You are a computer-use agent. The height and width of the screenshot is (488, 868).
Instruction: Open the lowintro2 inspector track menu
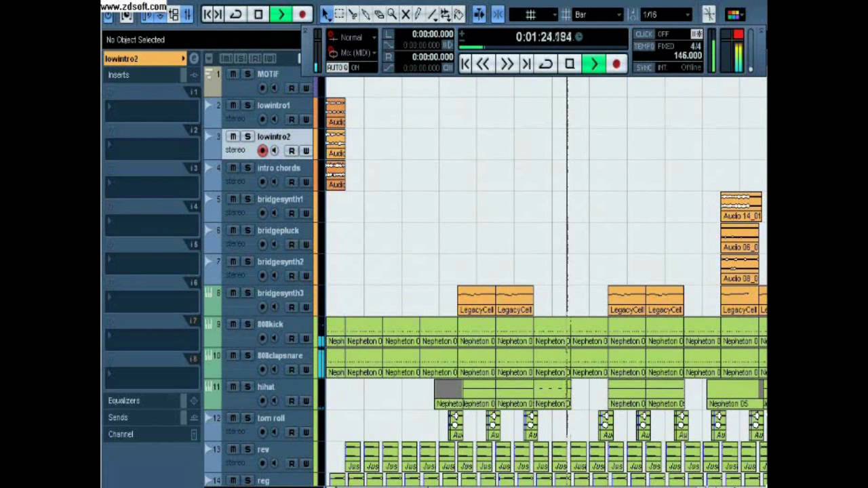(x=145, y=59)
